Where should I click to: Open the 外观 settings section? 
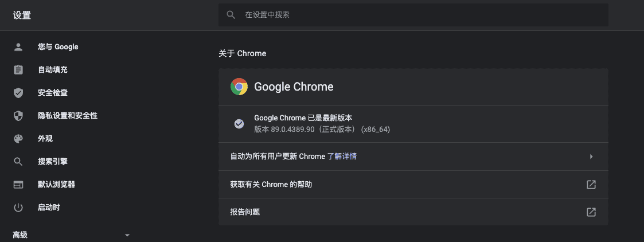click(x=45, y=139)
